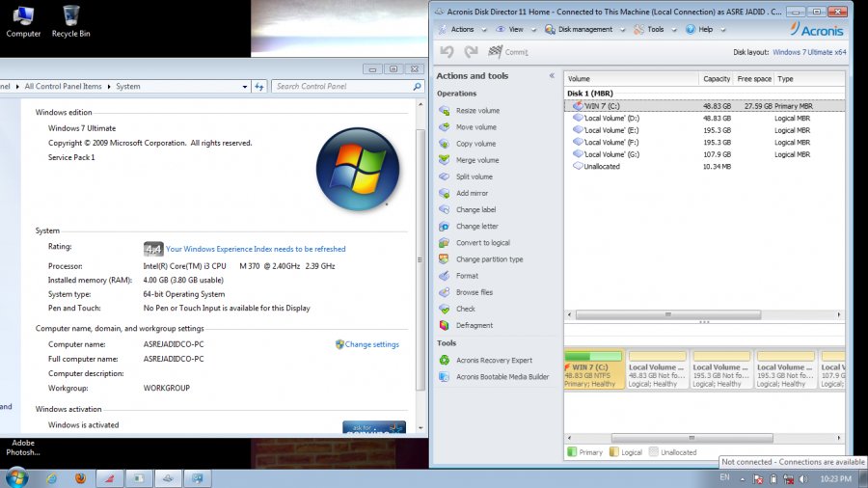Viewport: 868px width, 488px height.
Task: Click the volume speaker tray icon
Action: click(x=803, y=479)
